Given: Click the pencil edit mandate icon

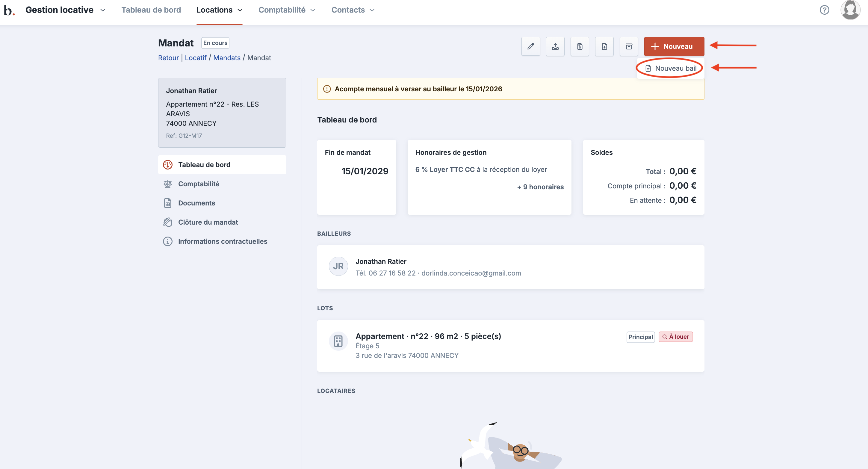Looking at the screenshot, I should click(530, 46).
